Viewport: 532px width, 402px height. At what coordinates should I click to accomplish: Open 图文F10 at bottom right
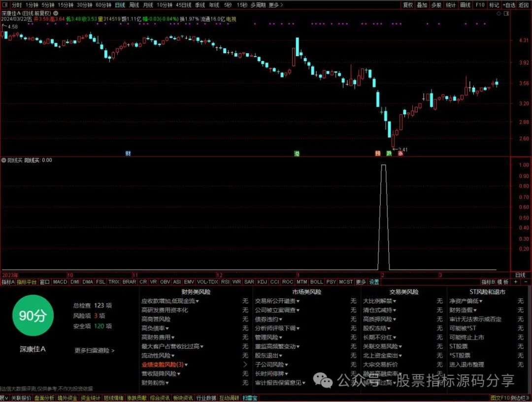(500, 398)
